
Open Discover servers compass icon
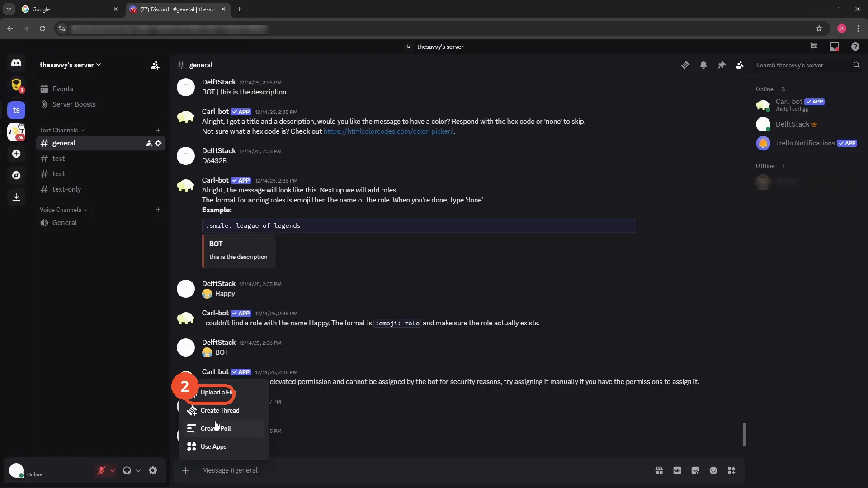pyautogui.click(x=16, y=175)
